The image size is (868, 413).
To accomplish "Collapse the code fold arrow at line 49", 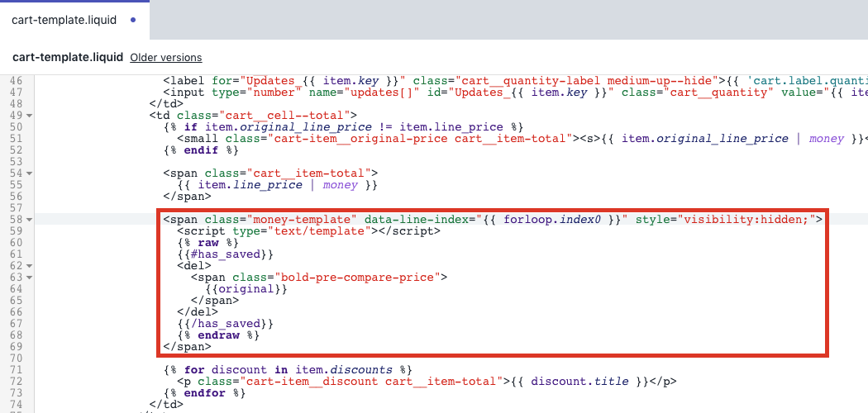I will click(30, 115).
